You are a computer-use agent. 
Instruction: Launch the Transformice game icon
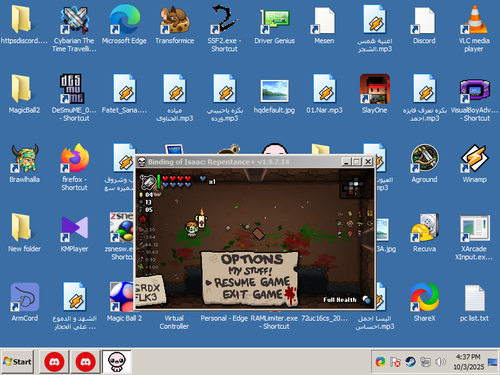click(175, 21)
